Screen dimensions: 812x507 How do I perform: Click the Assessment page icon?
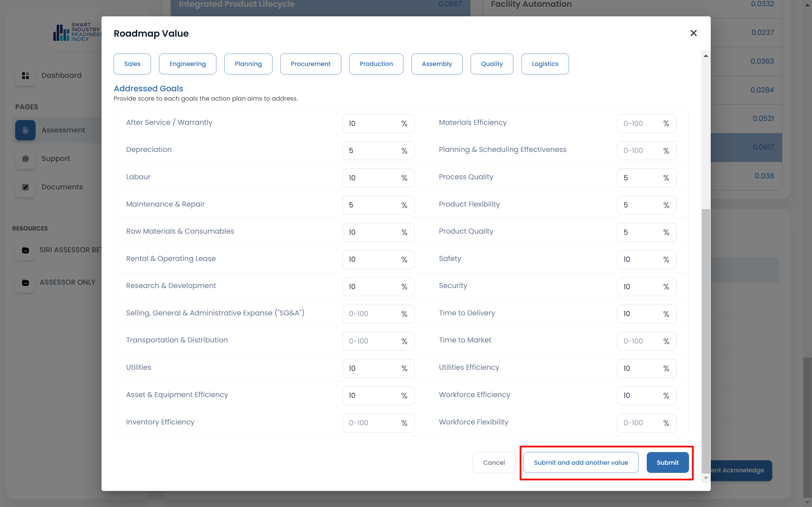pos(25,130)
